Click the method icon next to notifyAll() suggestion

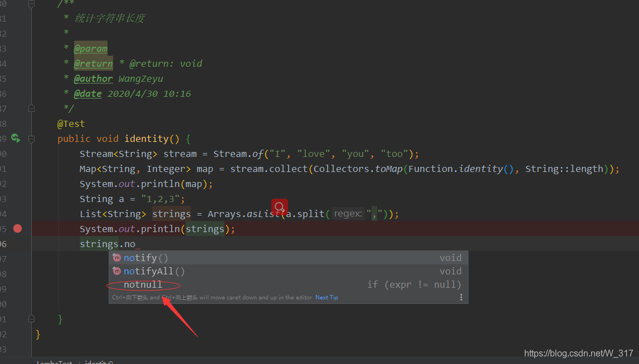pyautogui.click(x=116, y=271)
